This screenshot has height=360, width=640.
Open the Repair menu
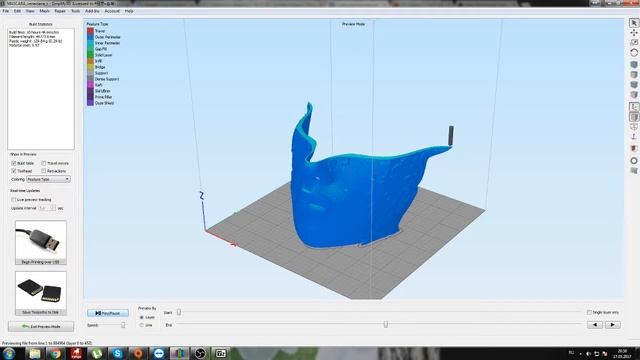coord(60,11)
